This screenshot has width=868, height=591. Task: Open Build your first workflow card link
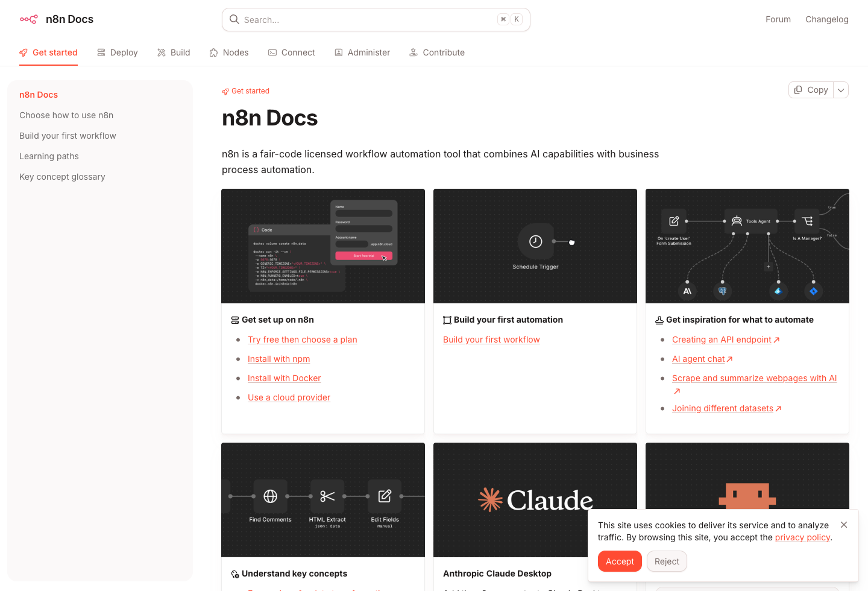491,340
